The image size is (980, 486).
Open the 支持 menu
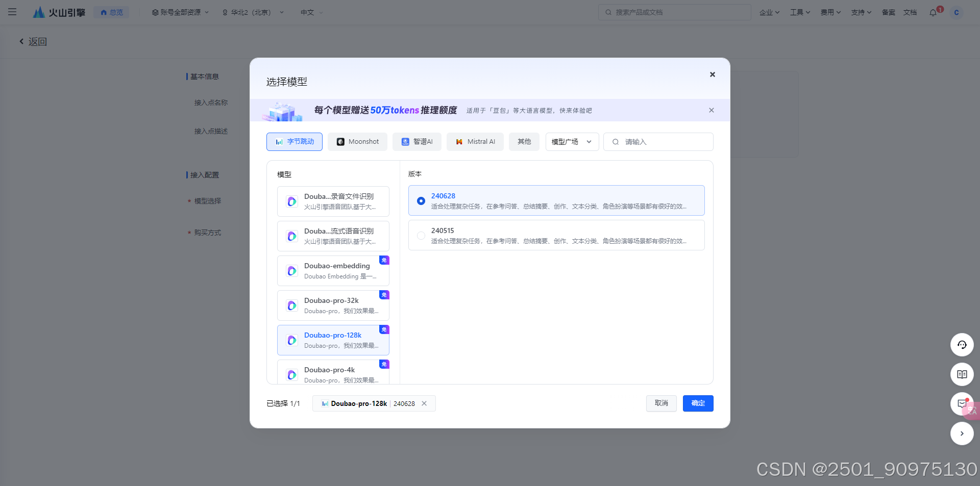861,12
